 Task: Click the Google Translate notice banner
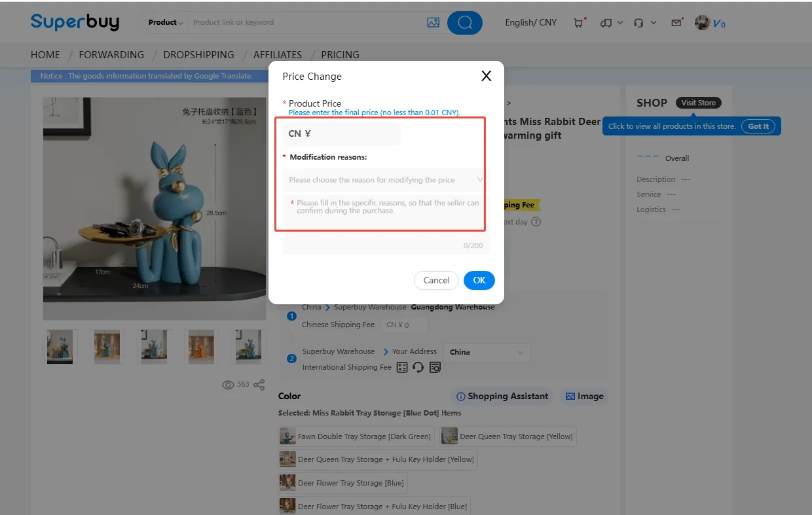151,76
